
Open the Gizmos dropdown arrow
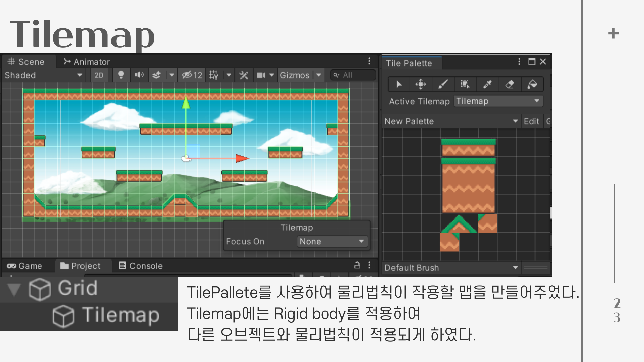pos(319,75)
